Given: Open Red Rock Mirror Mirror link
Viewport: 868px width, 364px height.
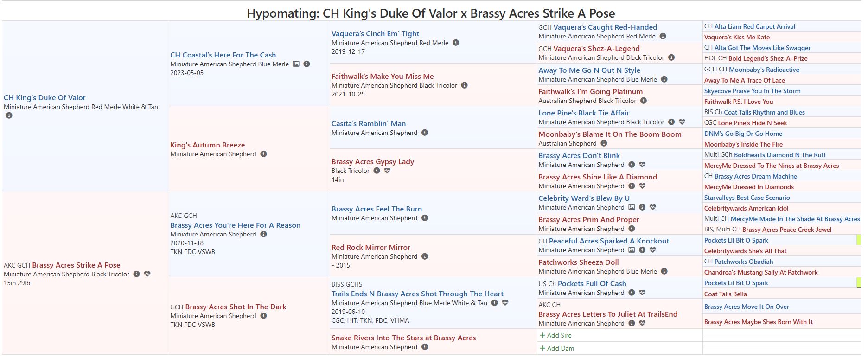Looking at the screenshot, I should click(x=371, y=248).
